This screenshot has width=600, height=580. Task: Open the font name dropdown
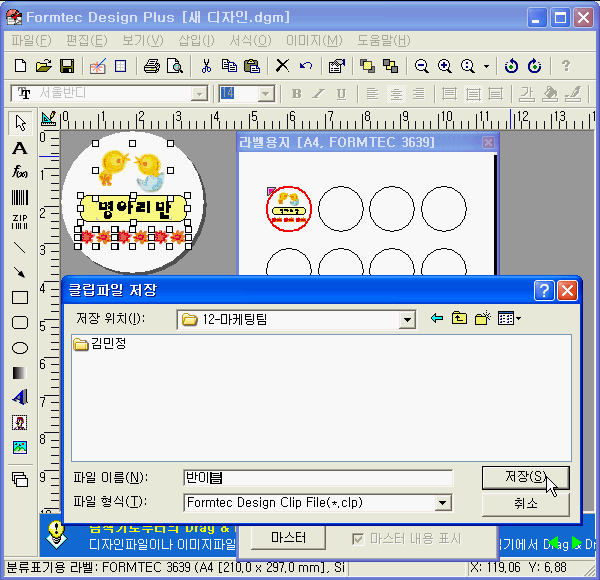coord(199,94)
